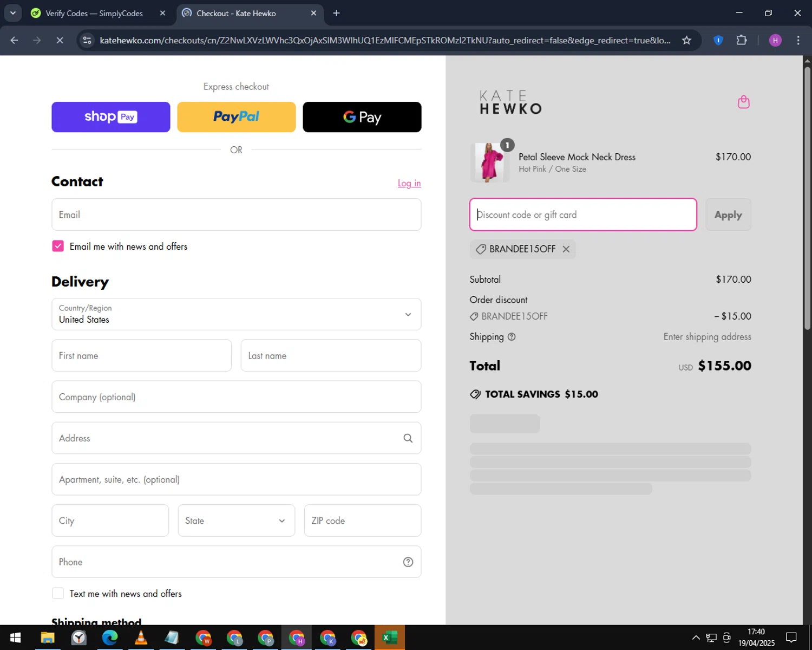This screenshot has height=650, width=812.
Task: Open VLC media player from the taskbar
Action: [x=141, y=638]
